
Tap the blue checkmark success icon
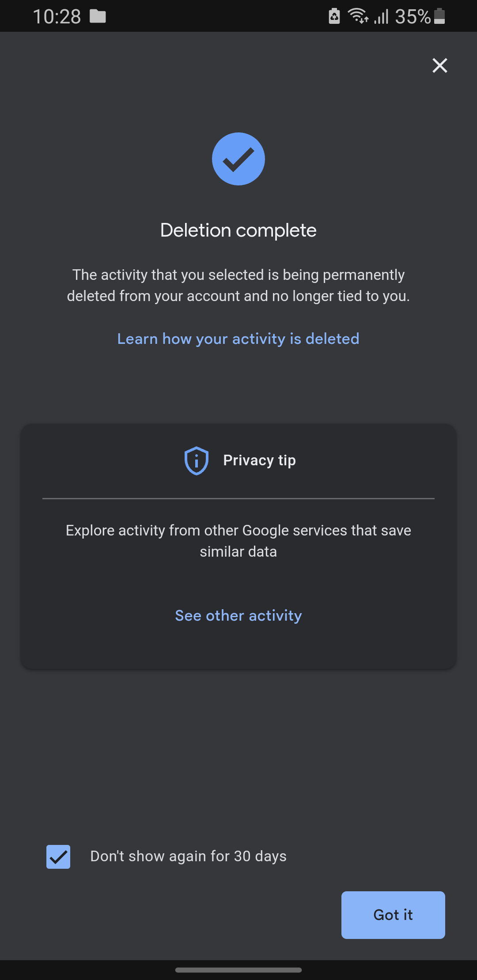click(238, 159)
